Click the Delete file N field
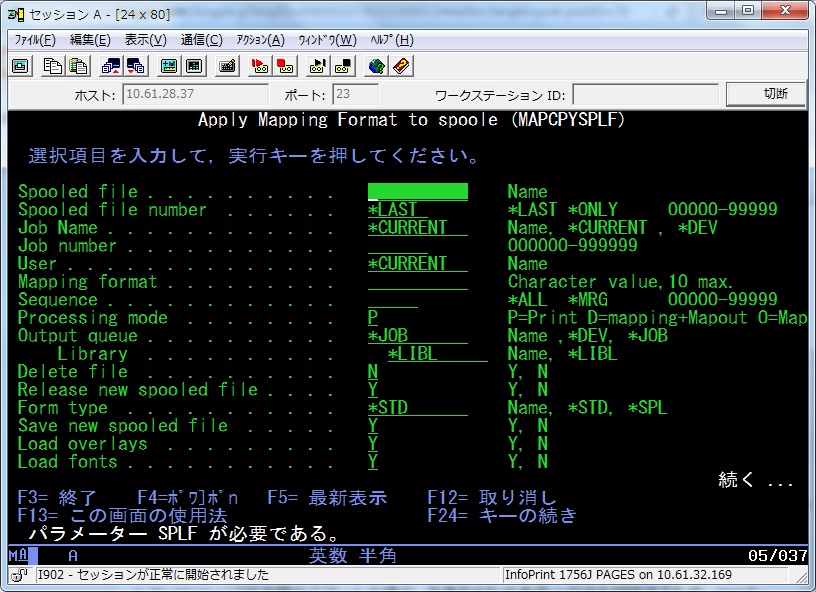Viewport: 816px width, 592px height. point(373,372)
